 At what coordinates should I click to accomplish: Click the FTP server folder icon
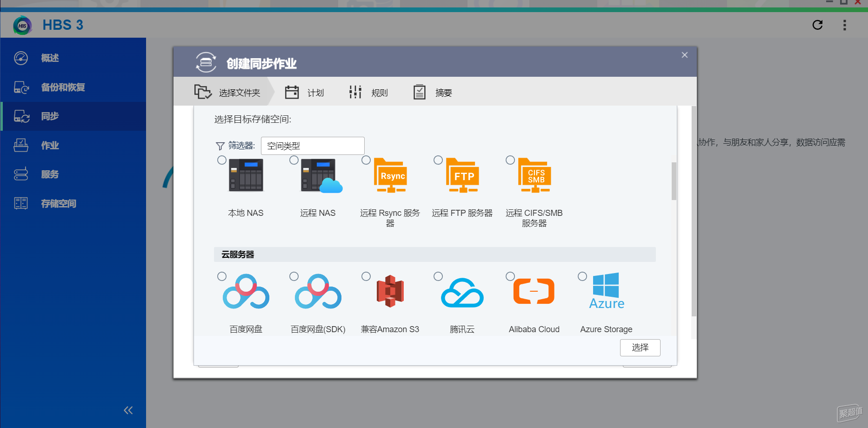pyautogui.click(x=462, y=175)
